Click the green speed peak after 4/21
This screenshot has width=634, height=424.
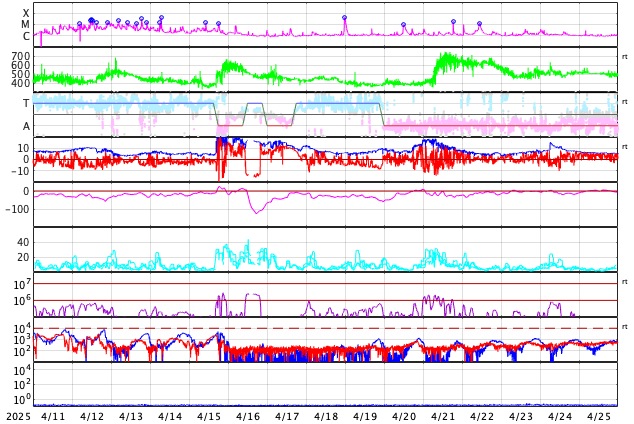click(x=445, y=55)
